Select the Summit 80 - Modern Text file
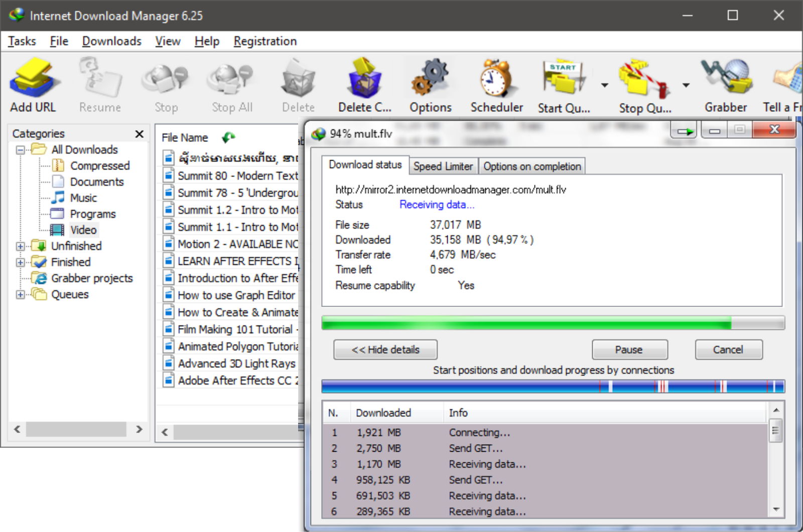The width and height of the screenshot is (803, 532). click(x=231, y=176)
